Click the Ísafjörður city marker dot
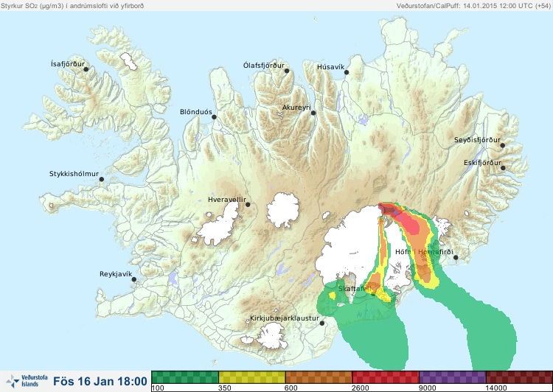The width and height of the screenshot is (553, 392). click(x=86, y=69)
